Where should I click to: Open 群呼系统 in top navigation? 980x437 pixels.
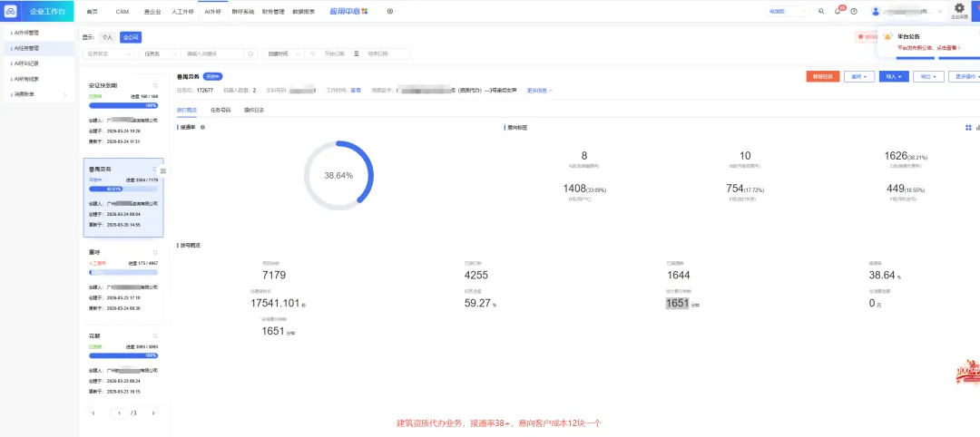pyautogui.click(x=242, y=11)
